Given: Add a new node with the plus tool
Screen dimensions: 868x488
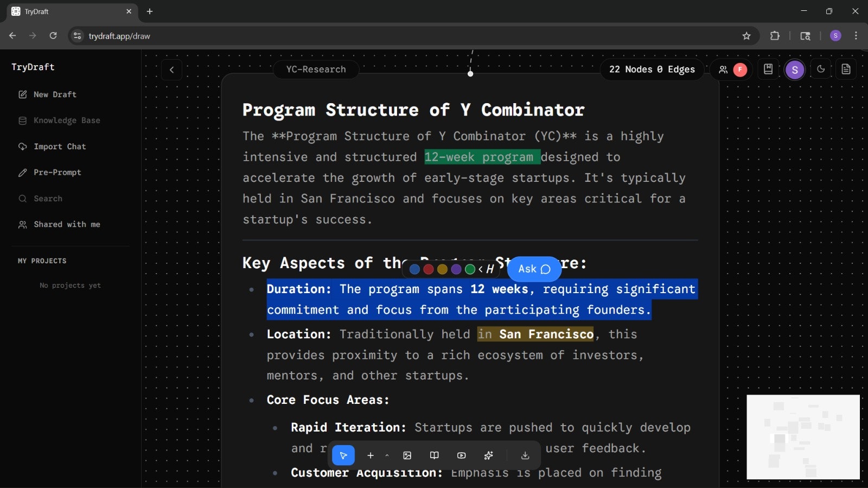Looking at the screenshot, I should pyautogui.click(x=371, y=455).
